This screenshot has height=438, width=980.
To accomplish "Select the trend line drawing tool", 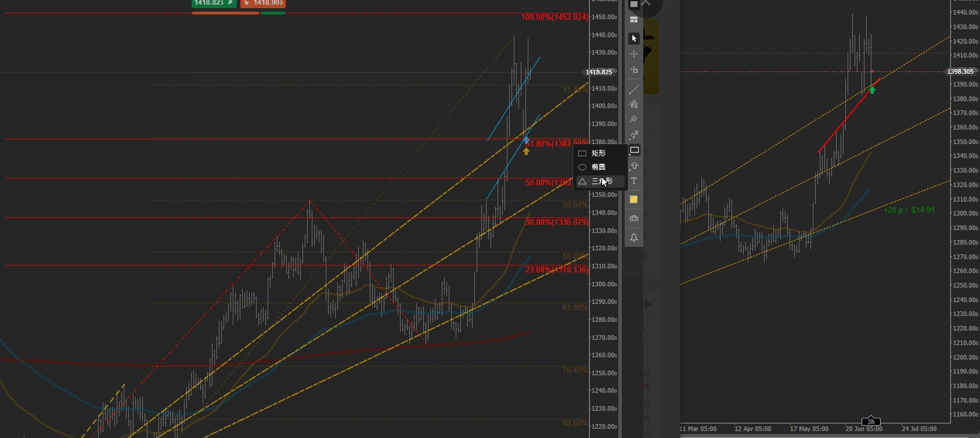I will click(x=634, y=89).
